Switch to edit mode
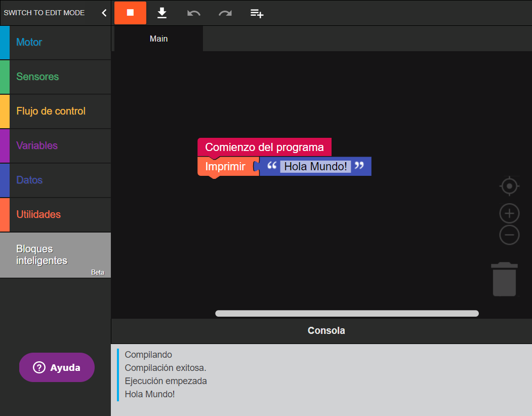The height and width of the screenshot is (416, 532). pyautogui.click(x=45, y=13)
